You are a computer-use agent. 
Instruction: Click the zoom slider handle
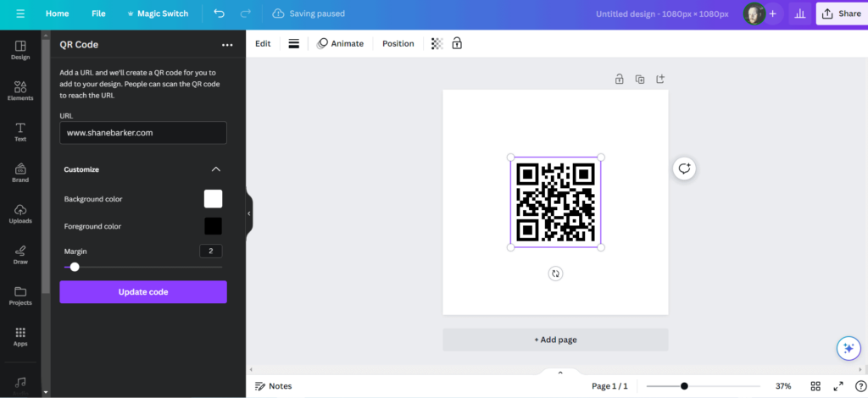(684, 386)
